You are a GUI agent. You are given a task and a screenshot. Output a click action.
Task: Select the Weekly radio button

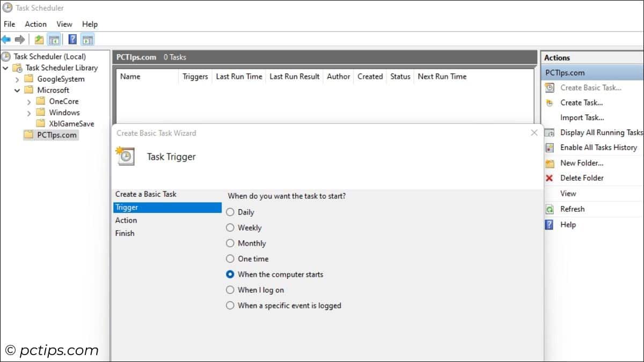tap(230, 227)
